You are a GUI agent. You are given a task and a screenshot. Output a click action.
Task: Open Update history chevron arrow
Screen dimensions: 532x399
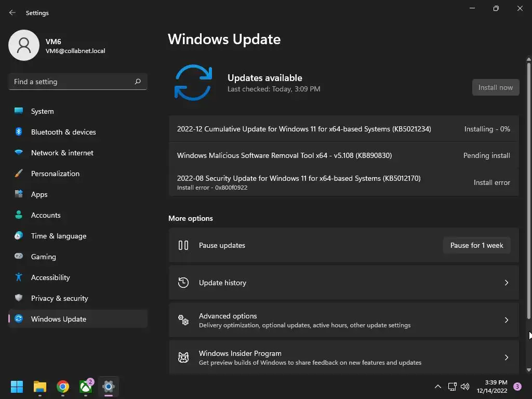(506, 283)
